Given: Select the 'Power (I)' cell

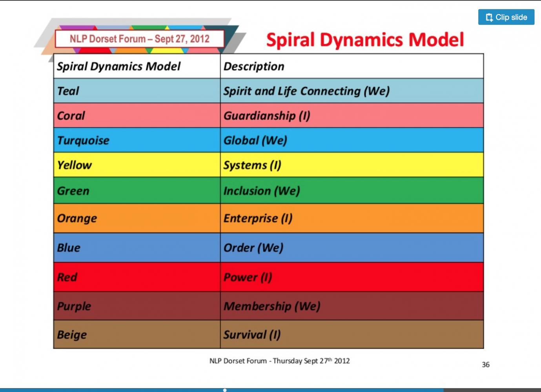Looking at the screenshot, I should (x=352, y=277).
